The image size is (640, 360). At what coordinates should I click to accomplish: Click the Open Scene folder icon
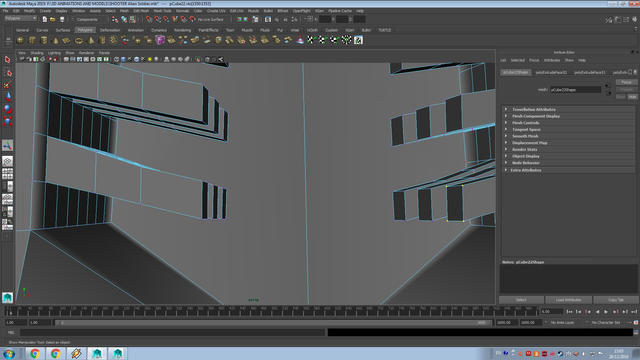(53, 19)
